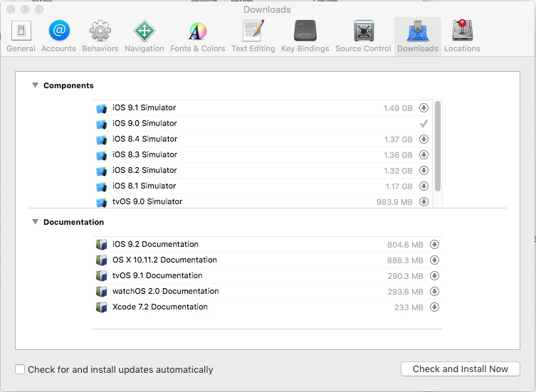Select the iOS 8.4 Simulator row text
Screen dimensions: 536x392
tap(145, 139)
